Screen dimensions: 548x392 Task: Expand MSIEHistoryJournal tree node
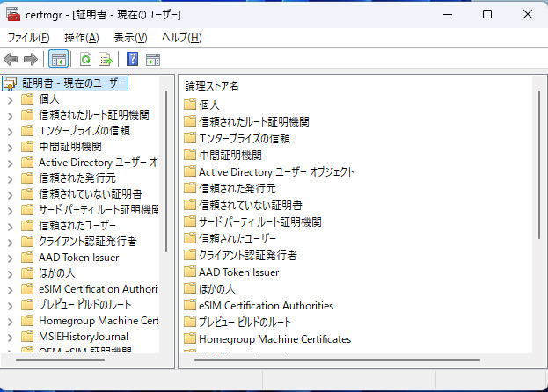coord(11,338)
